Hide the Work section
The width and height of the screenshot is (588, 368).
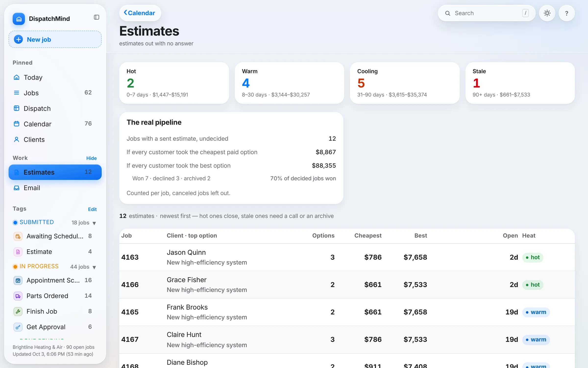coord(91,158)
